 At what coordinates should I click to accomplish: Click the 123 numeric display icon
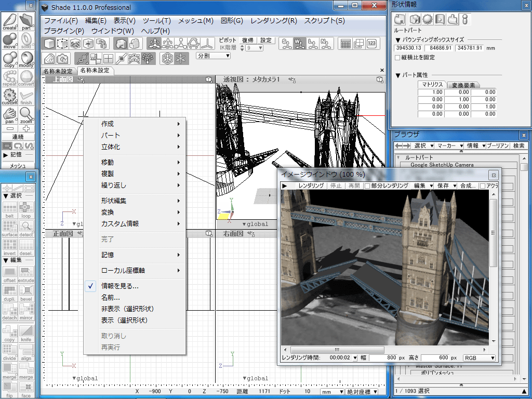pyautogui.click(x=371, y=44)
